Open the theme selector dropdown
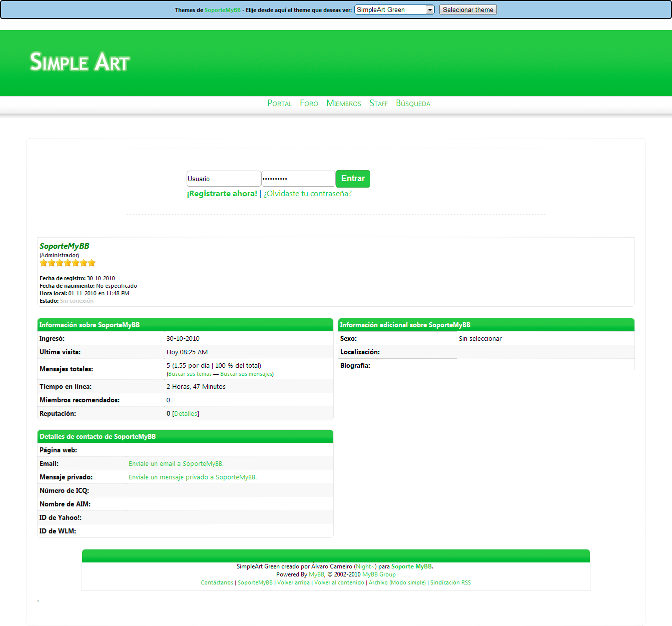Viewport: 672px width, 626px height. pos(394,10)
